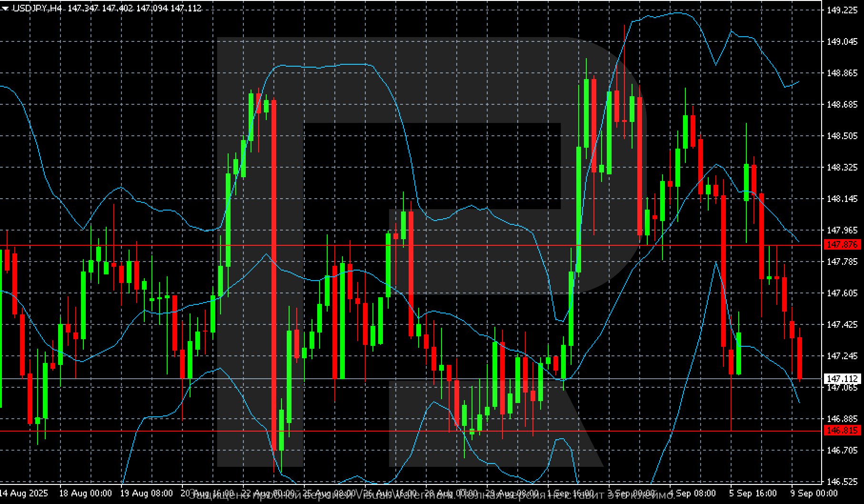Click the white current price tag 147.112
Image resolution: width=864 pixels, height=504 pixels.
tap(842, 379)
